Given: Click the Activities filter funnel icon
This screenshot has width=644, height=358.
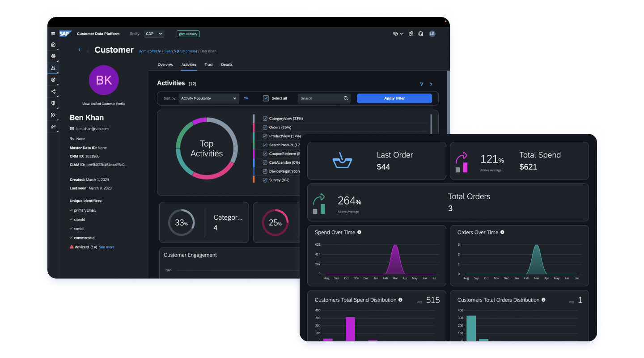Looking at the screenshot, I should (421, 84).
